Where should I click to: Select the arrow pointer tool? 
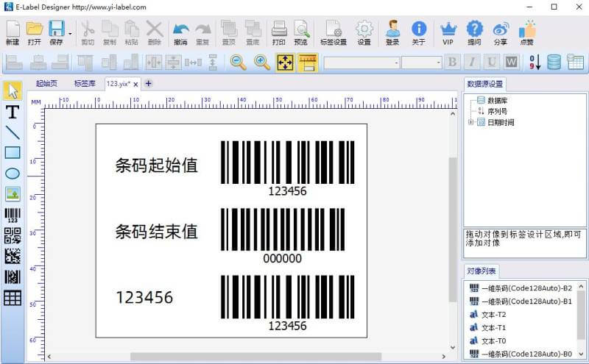tap(13, 90)
